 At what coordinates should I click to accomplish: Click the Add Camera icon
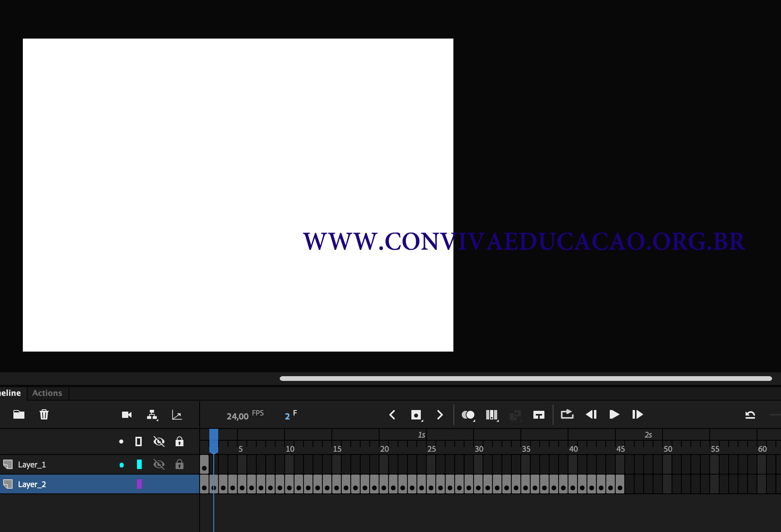[127, 415]
